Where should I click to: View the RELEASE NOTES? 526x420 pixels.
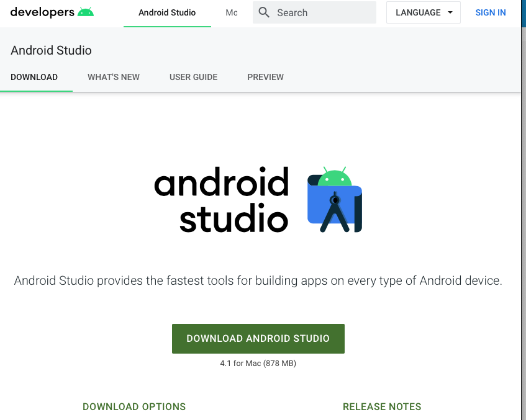[382, 406]
